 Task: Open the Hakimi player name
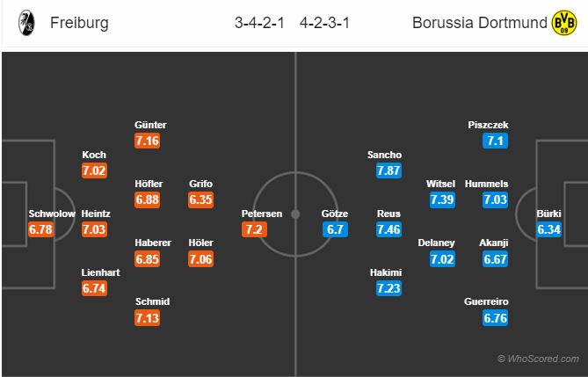click(386, 272)
